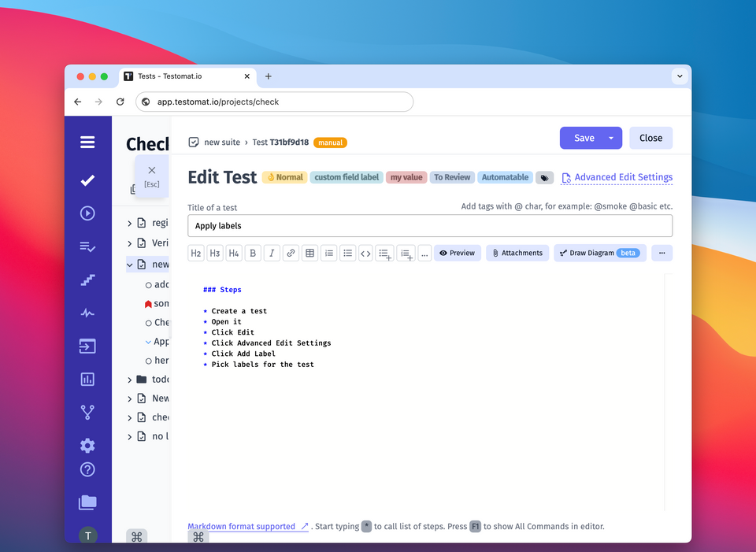Open Branches fork icon in sidebar
Viewport: 756px width, 552px height.
point(87,412)
